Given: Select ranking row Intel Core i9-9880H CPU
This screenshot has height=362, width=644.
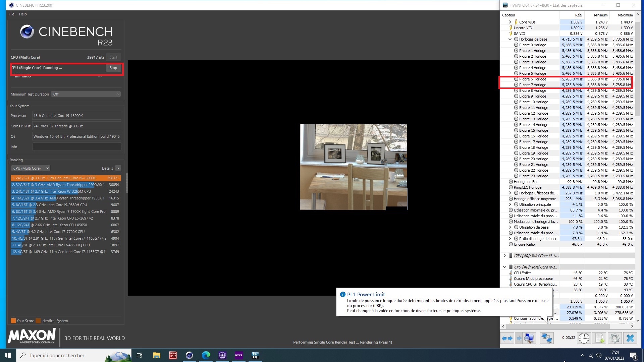Looking at the screenshot, I should 65,205.
